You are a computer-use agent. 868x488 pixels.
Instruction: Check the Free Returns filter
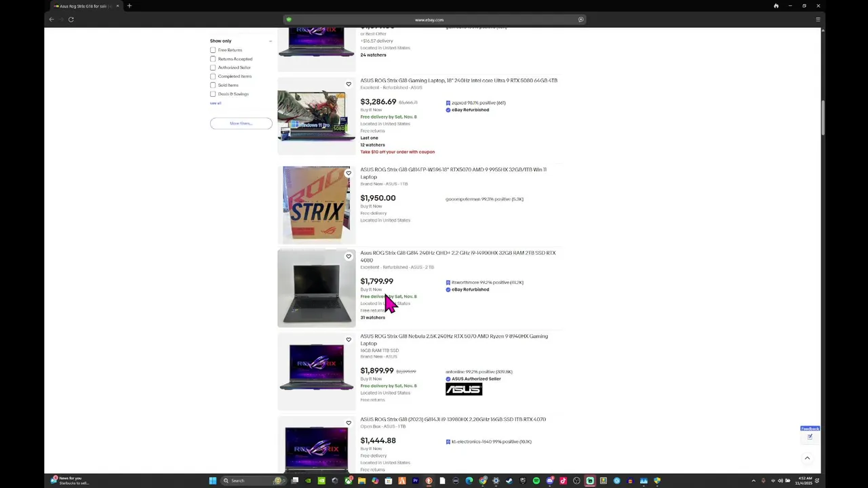213,50
